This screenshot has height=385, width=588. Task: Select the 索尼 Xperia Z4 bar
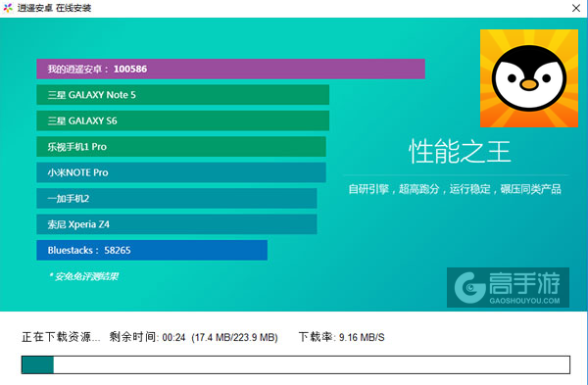[x=176, y=224]
